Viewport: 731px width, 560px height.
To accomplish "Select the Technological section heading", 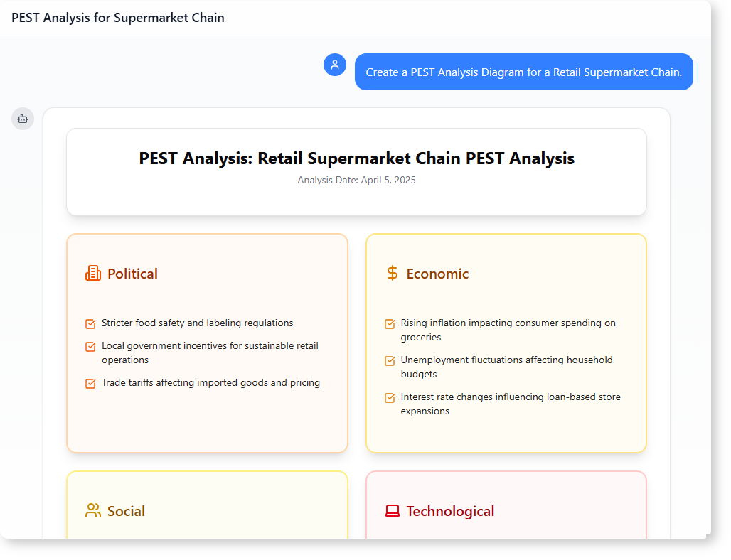I will (x=450, y=511).
